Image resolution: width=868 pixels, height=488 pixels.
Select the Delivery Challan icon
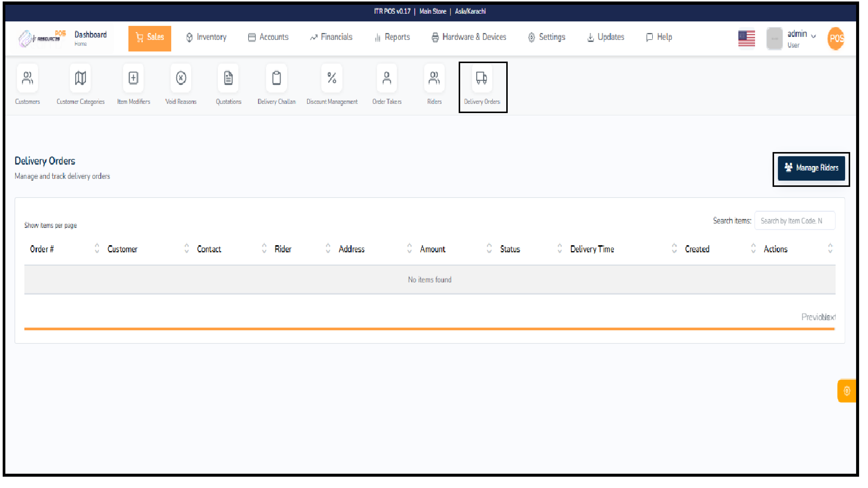pyautogui.click(x=276, y=84)
